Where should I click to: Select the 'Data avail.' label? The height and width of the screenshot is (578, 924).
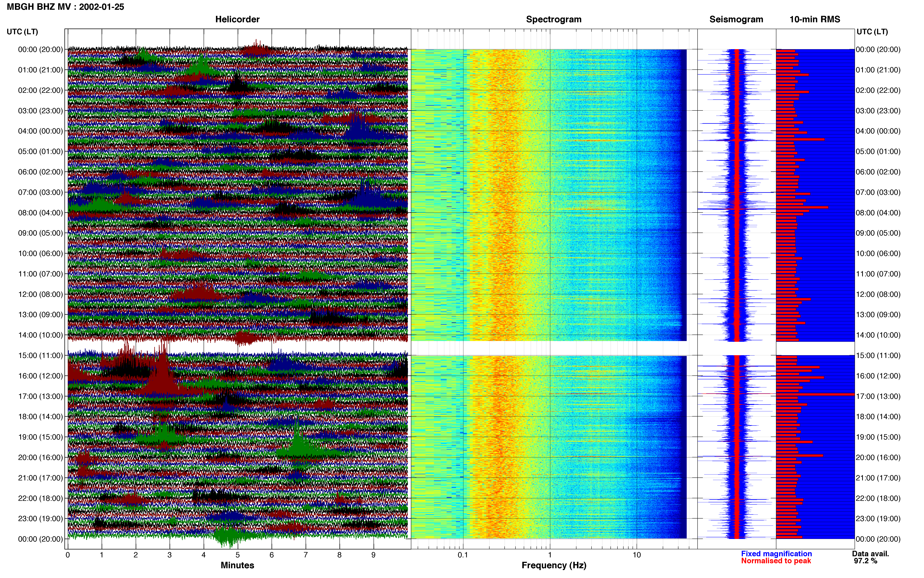pos(870,554)
